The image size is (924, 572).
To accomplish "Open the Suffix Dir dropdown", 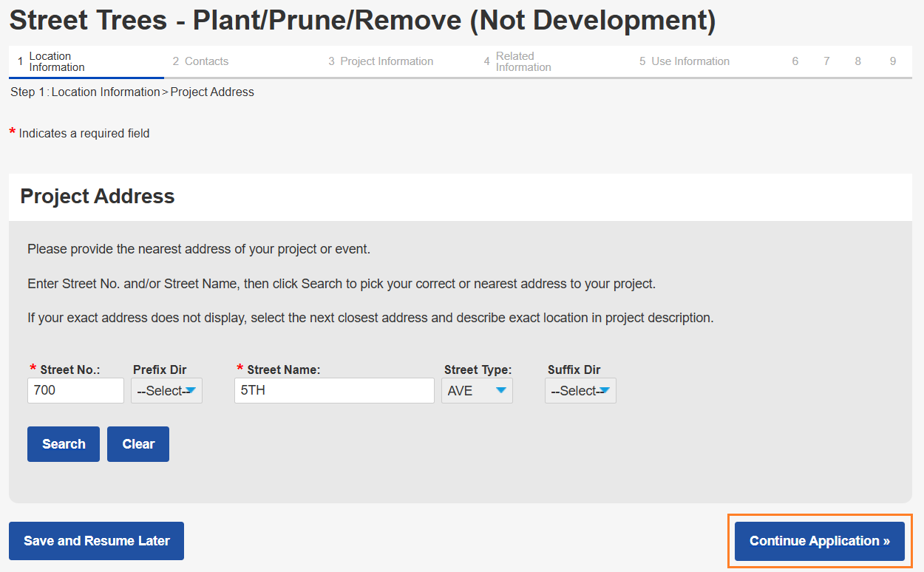I will click(580, 391).
